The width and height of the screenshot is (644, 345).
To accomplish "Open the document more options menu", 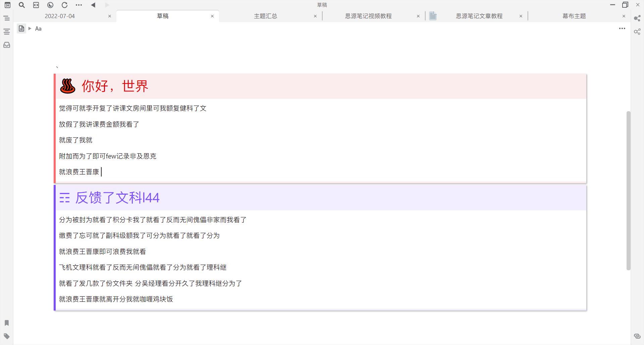I will coord(622,28).
